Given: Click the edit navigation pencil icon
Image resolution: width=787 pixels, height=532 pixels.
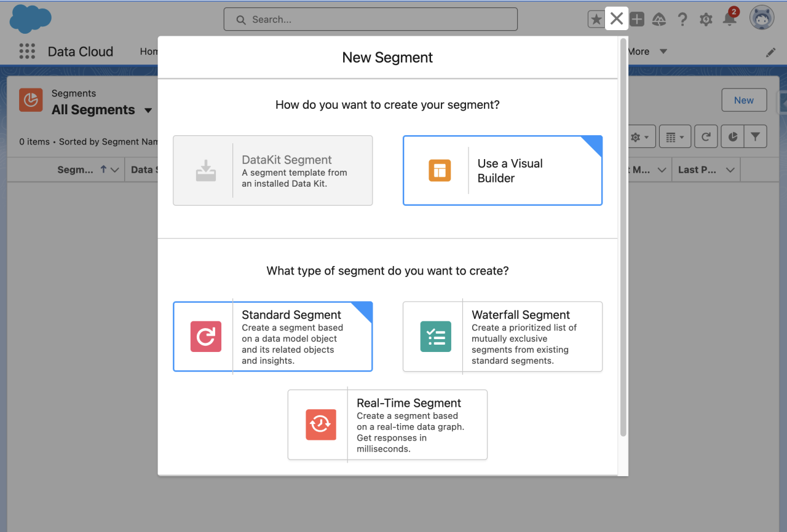Looking at the screenshot, I should pyautogui.click(x=770, y=52).
